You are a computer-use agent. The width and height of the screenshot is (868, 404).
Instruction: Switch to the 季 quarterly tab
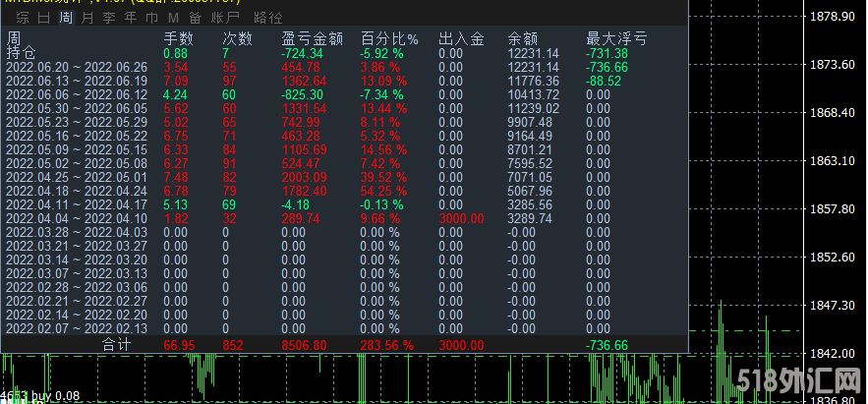tap(109, 19)
